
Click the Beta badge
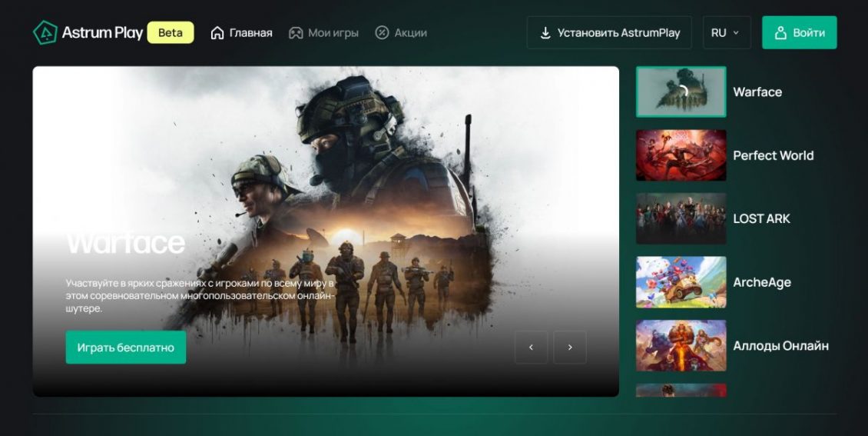pyautogui.click(x=170, y=32)
